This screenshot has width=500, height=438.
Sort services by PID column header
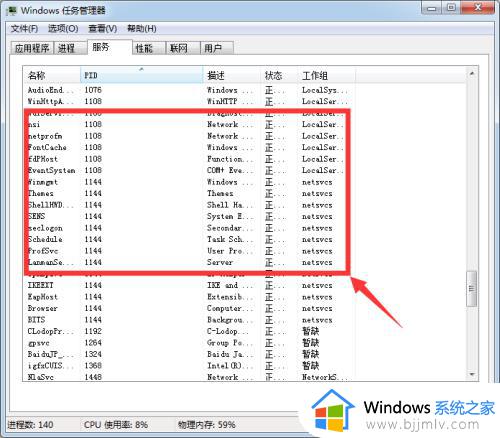(141, 75)
